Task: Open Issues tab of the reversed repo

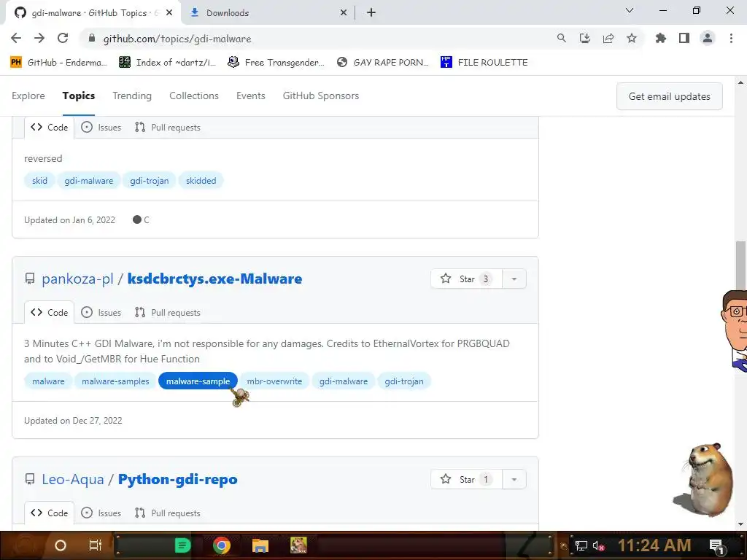Action: [x=101, y=127]
